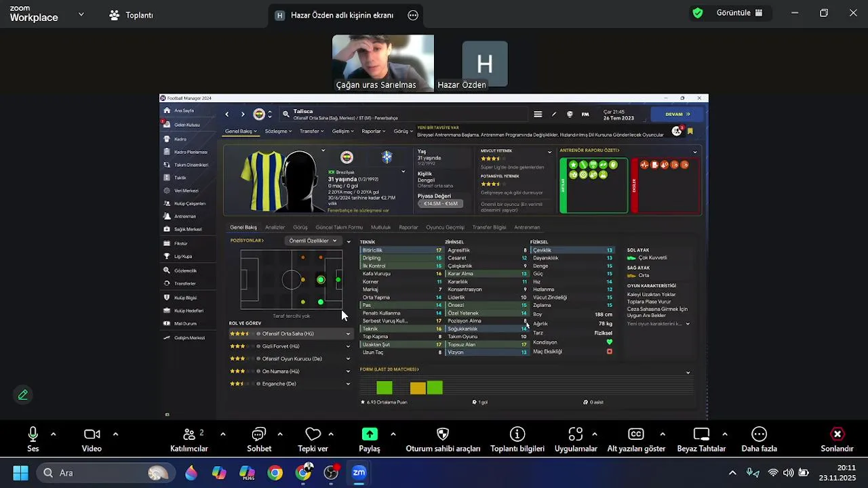Switch to Mutluluk tab
868x488 pixels.
(x=380, y=228)
